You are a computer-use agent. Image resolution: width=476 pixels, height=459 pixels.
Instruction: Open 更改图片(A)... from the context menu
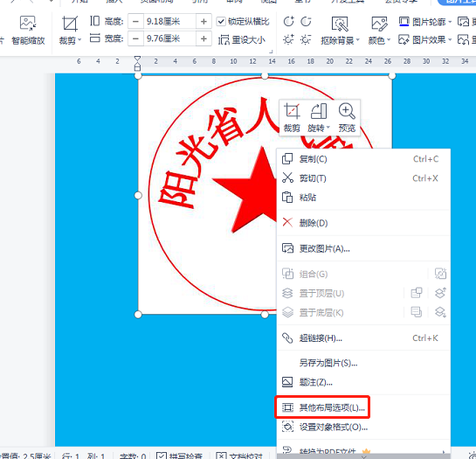click(363, 248)
